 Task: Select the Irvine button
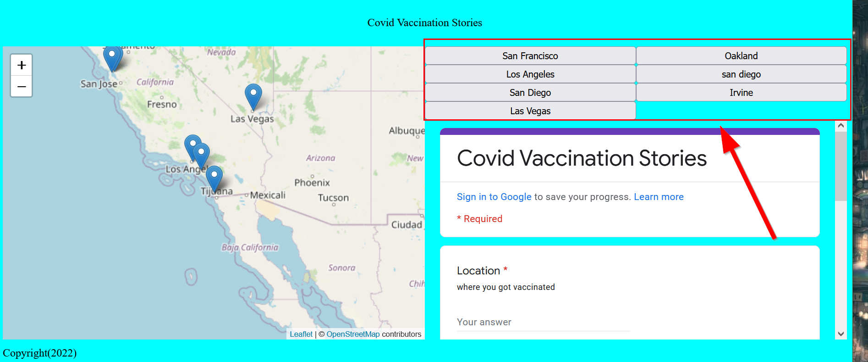(741, 93)
